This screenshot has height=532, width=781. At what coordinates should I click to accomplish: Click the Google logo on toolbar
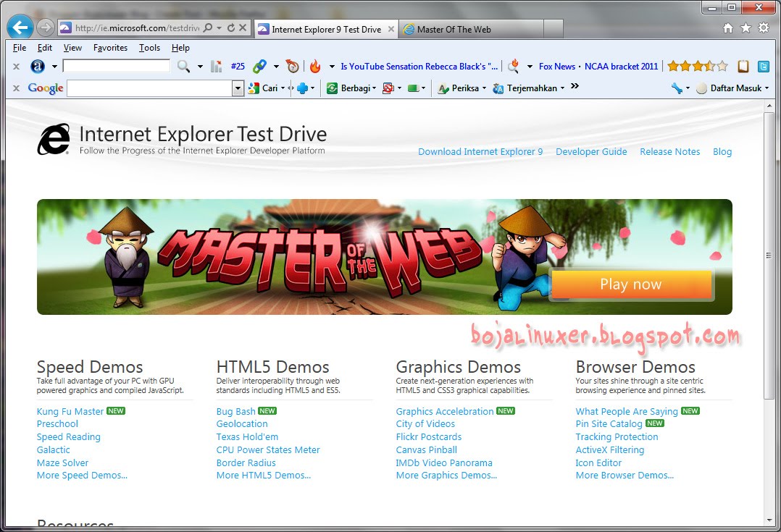coord(46,88)
